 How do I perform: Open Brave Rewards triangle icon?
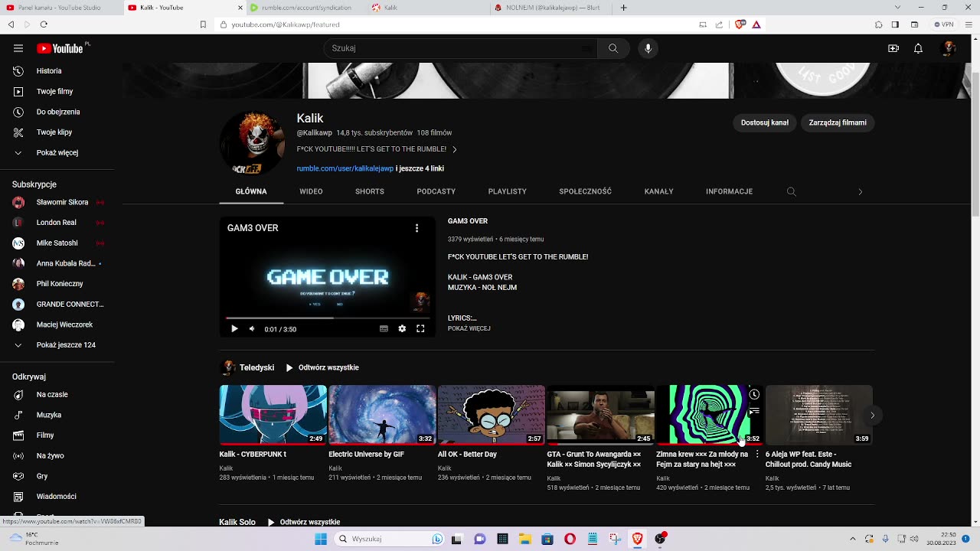756,24
